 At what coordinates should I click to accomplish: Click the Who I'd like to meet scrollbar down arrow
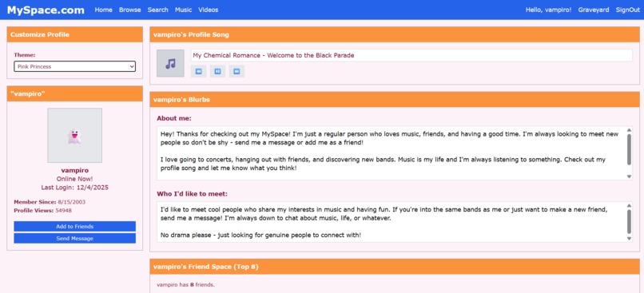tap(629, 239)
